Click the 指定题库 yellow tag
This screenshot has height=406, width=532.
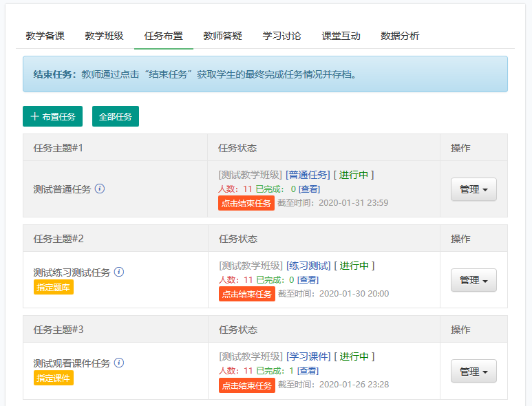53,287
